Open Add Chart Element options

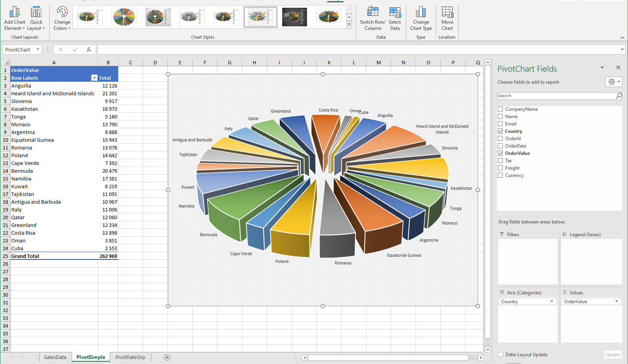(x=14, y=18)
